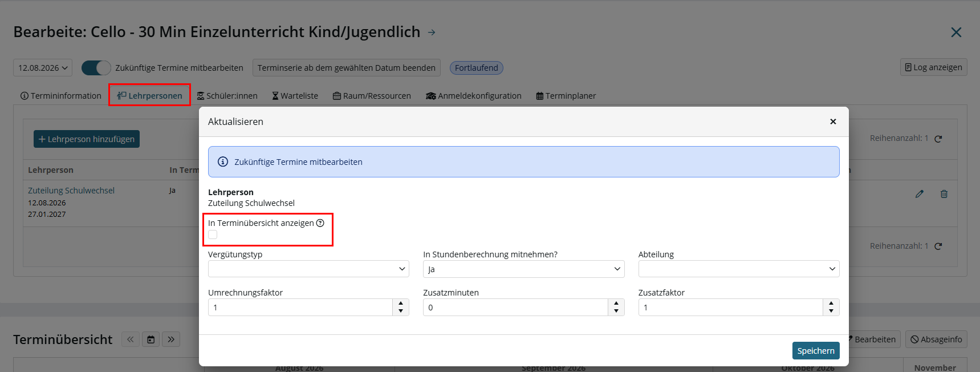
Task: Switch to the Termininformation tab
Action: 61,96
